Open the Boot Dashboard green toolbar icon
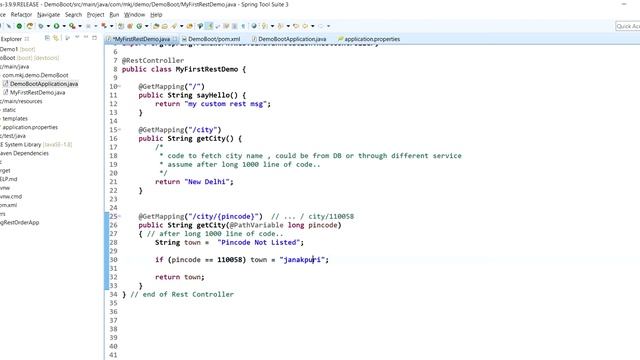This screenshot has height=360, width=640. [19, 26]
